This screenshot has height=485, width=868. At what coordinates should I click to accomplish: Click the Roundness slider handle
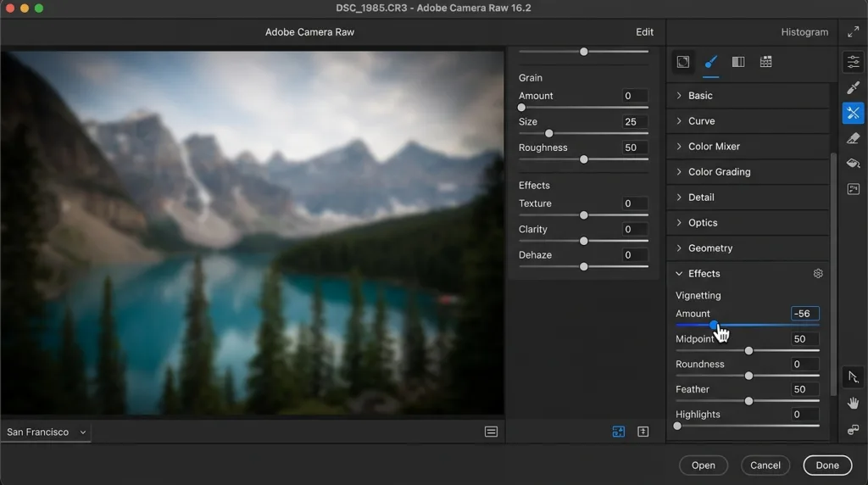click(x=748, y=376)
